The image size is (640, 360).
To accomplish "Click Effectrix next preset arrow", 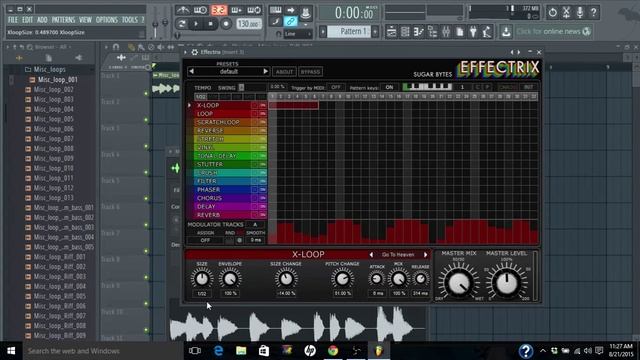I will [x=265, y=71].
